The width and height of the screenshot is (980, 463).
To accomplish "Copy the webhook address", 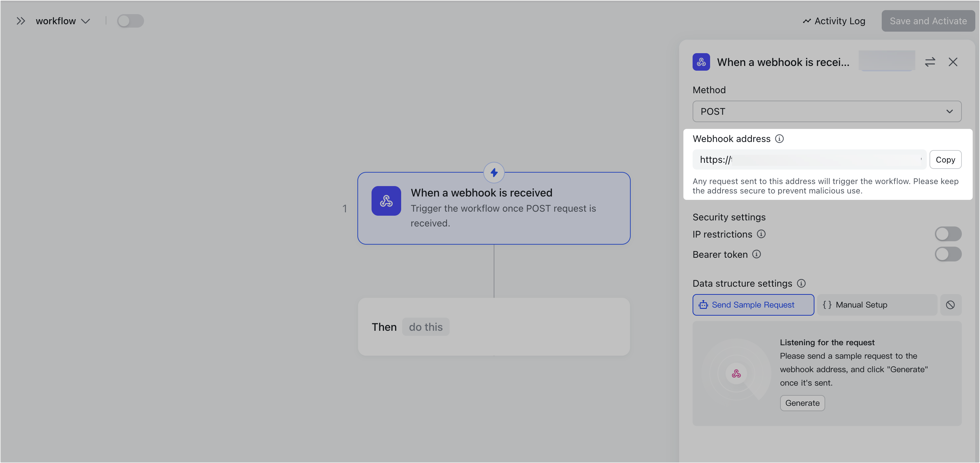I will point(945,160).
